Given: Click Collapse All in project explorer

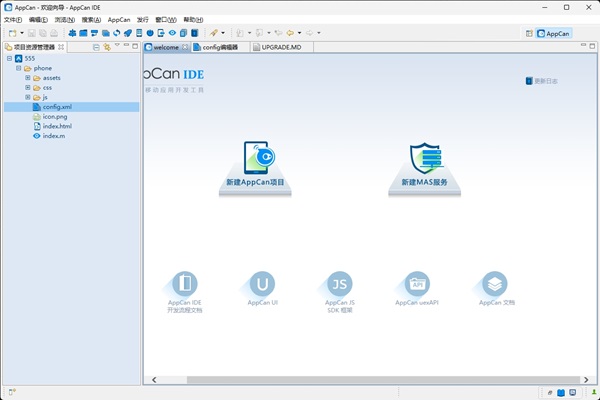Looking at the screenshot, I should click(96, 47).
